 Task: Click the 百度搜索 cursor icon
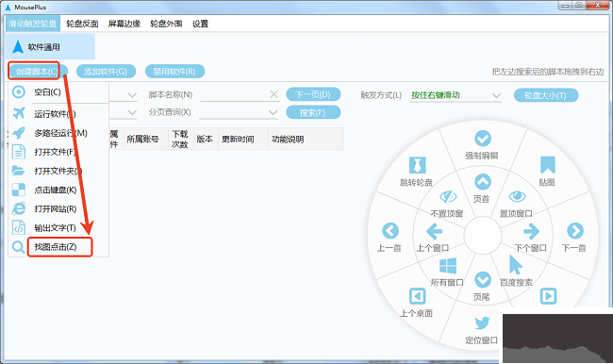click(x=516, y=265)
